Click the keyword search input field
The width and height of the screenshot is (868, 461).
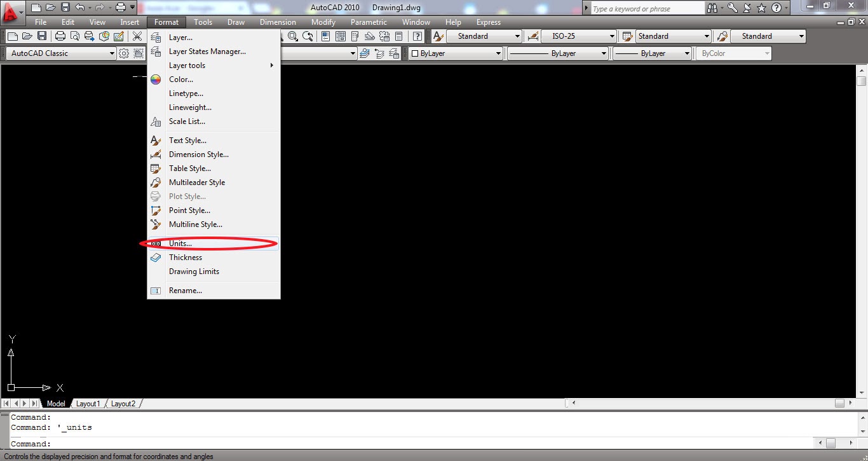pyautogui.click(x=647, y=8)
